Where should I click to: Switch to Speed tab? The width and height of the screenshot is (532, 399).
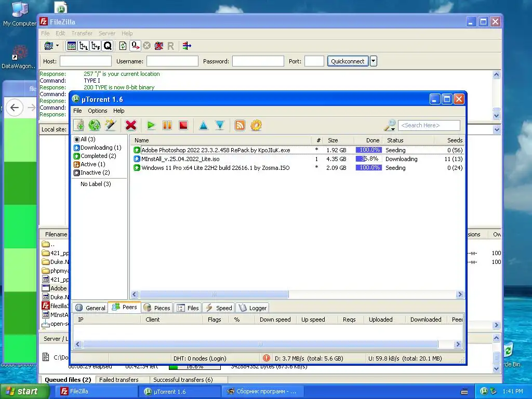click(x=219, y=308)
